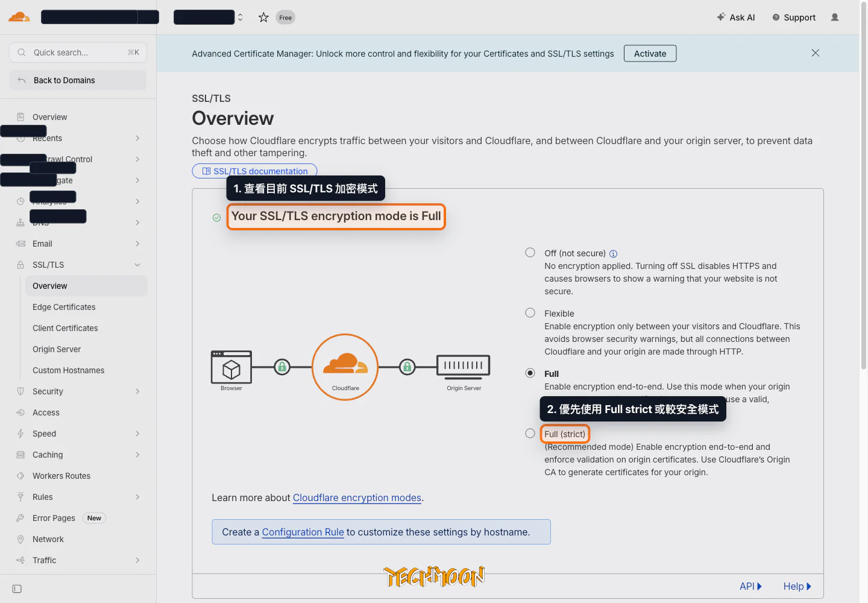The height and width of the screenshot is (603, 868).
Task: Open Client Certificates page
Action: (65, 328)
